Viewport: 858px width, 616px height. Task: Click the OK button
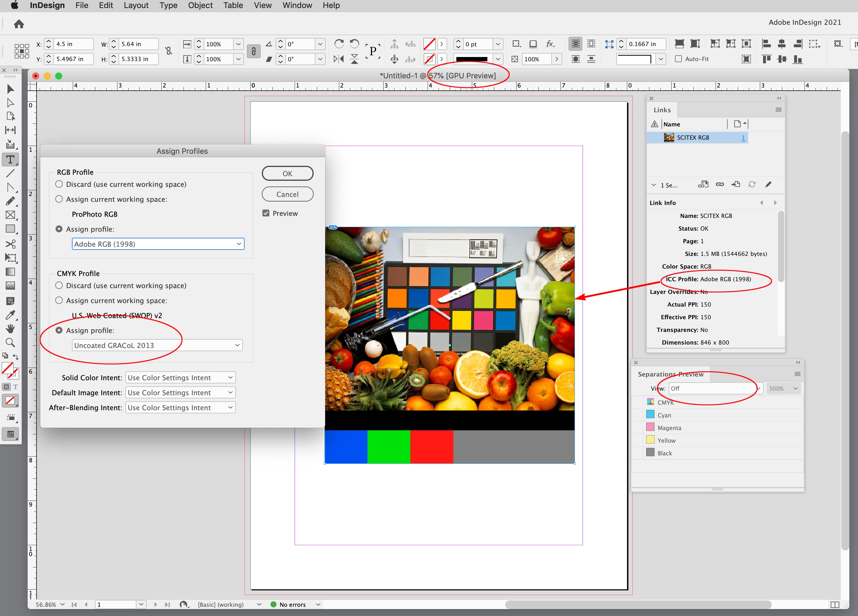point(287,173)
